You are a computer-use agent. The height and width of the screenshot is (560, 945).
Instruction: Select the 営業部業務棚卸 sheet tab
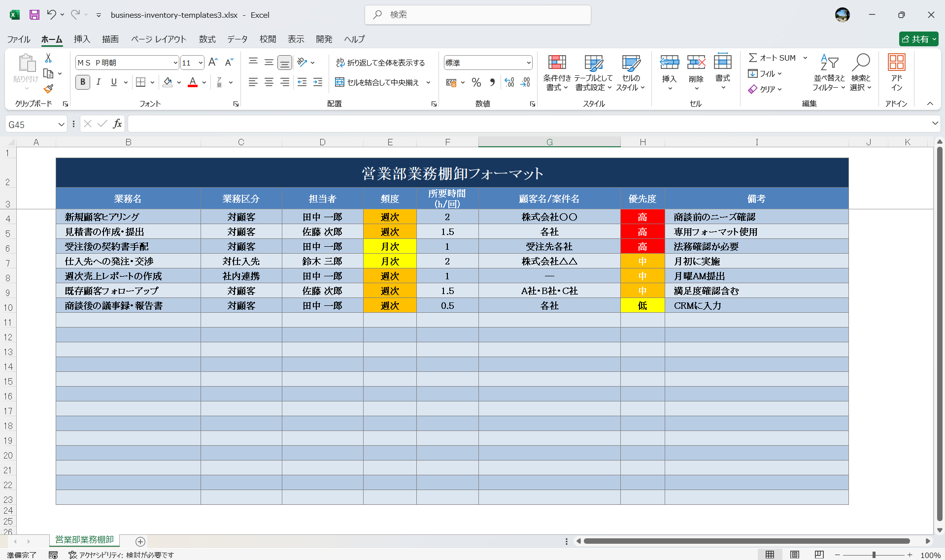[x=84, y=540]
